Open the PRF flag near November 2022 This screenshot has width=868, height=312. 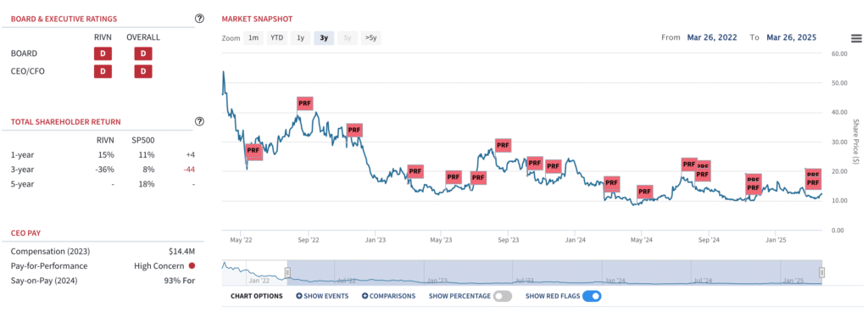(354, 131)
